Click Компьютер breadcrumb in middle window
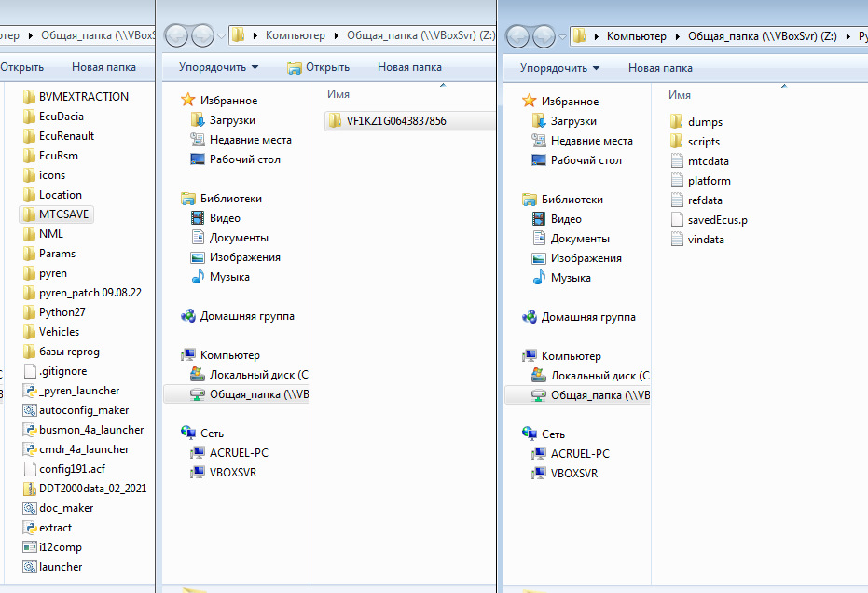 click(x=296, y=36)
